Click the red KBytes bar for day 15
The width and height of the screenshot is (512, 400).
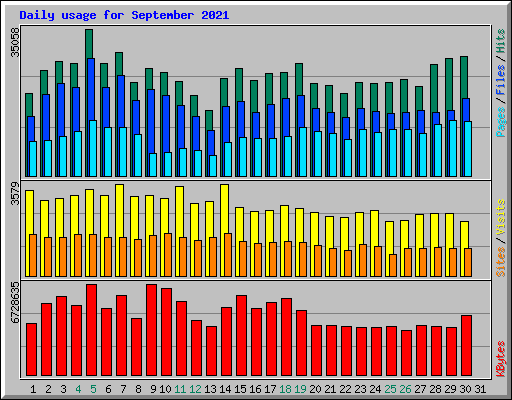[x=241, y=336]
